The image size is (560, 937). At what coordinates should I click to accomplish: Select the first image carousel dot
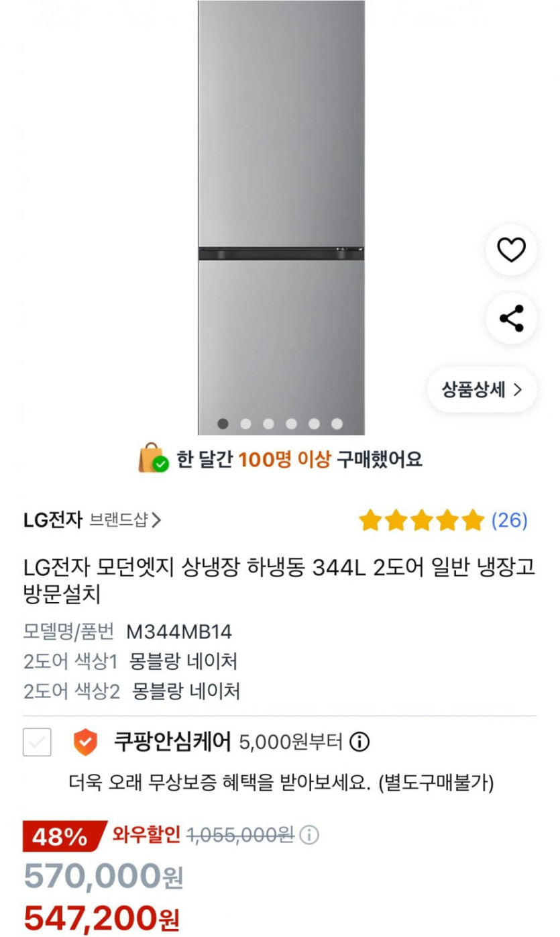pos(223,424)
